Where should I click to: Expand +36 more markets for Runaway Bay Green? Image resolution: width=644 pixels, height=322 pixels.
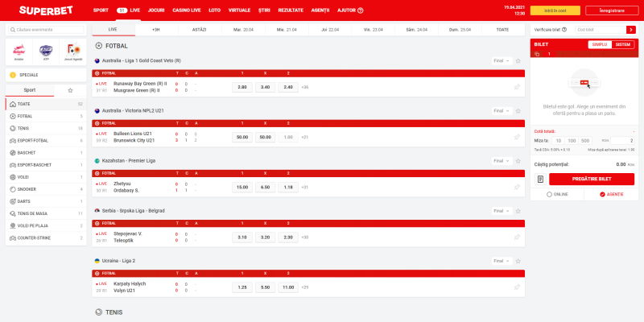(x=305, y=87)
